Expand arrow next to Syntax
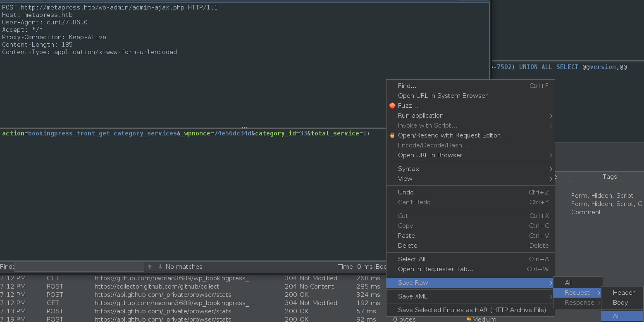 point(551,169)
